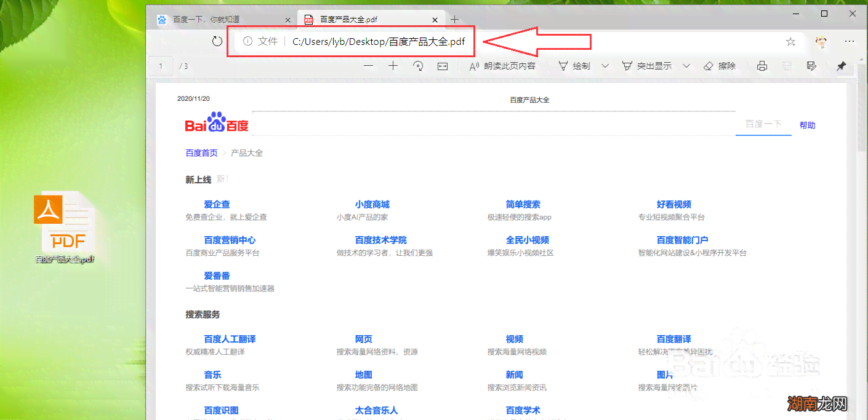Image resolution: width=868 pixels, height=420 pixels.
Task: Select the 突出显示 highlight tool
Action: [646, 66]
